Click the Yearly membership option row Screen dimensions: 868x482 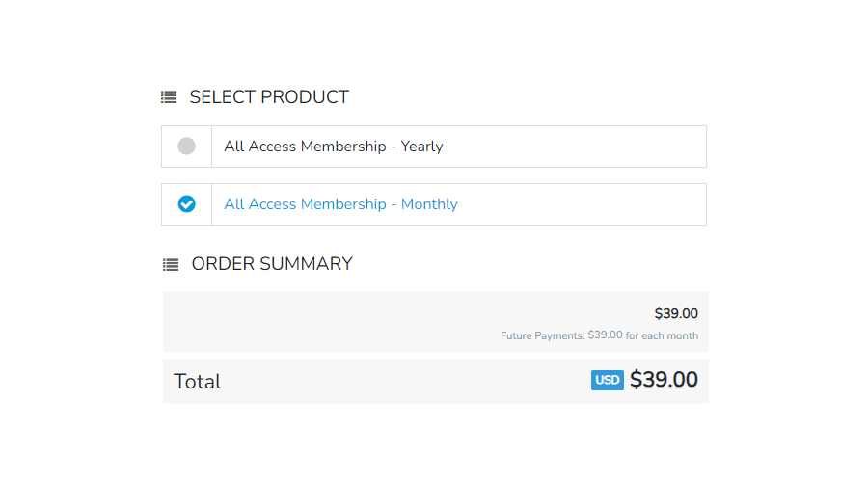434,147
